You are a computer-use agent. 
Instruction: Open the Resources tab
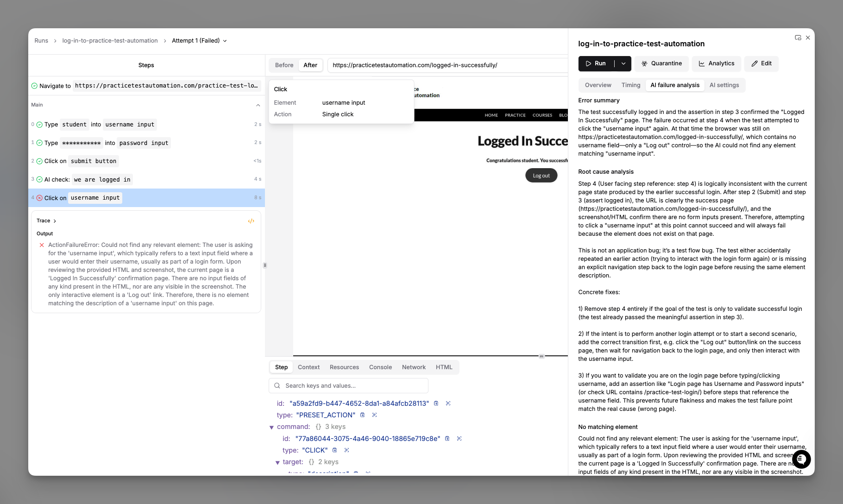click(344, 367)
